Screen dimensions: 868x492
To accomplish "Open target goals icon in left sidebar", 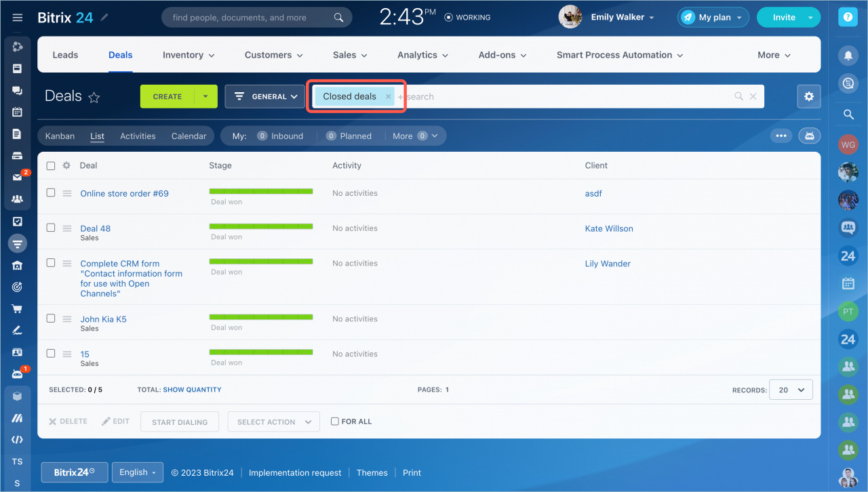I will pyautogui.click(x=18, y=287).
